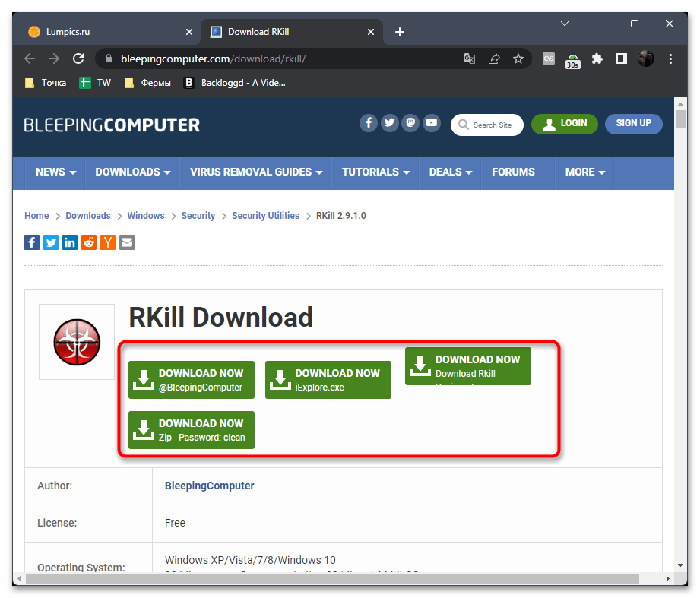Open the Windows breadcrumb link

(146, 216)
